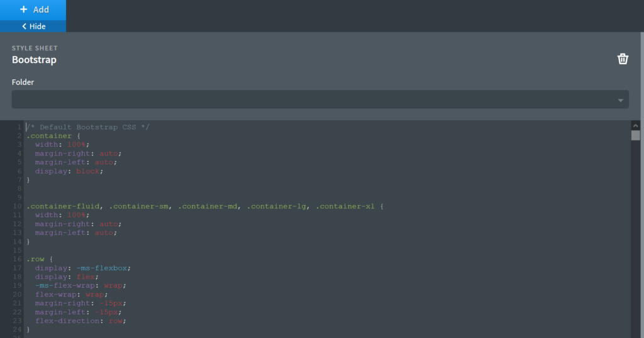Click 'margin-right: auto;' on line 4
Screen dimensions: 644x338
pos(78,154)
